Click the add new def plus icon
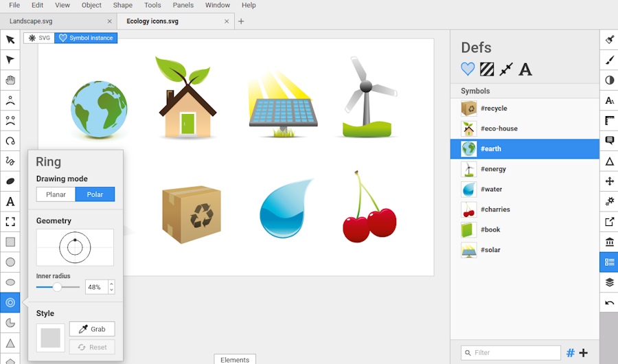Viewport: 618px width, 364px height. [x=584, y=353]
